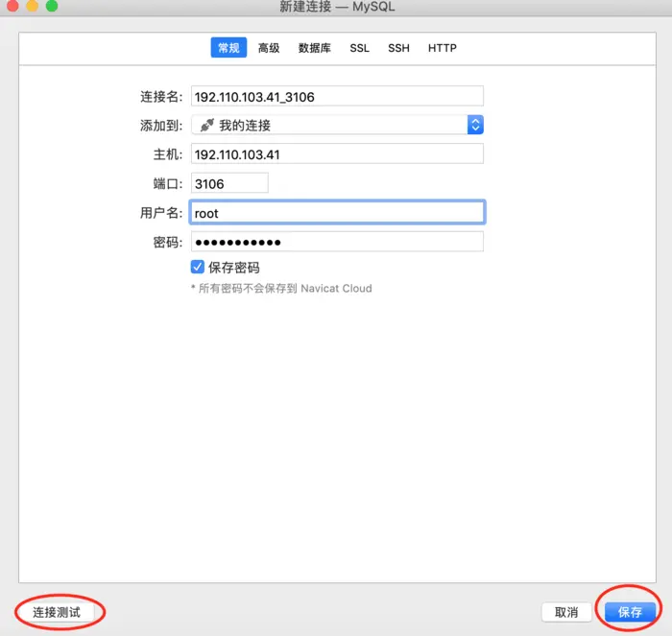The image size is (672, 636).
Task: Open the 数据库 tab
Action: click(315, 48)
